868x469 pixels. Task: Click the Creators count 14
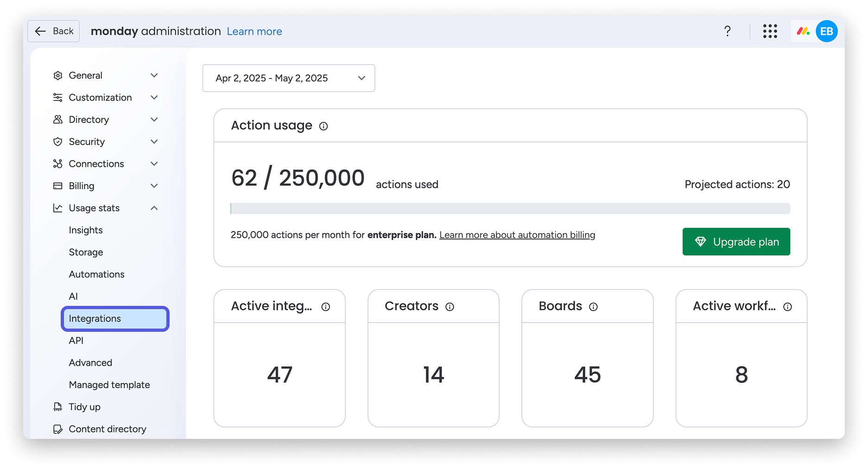(x=434, y=374)
